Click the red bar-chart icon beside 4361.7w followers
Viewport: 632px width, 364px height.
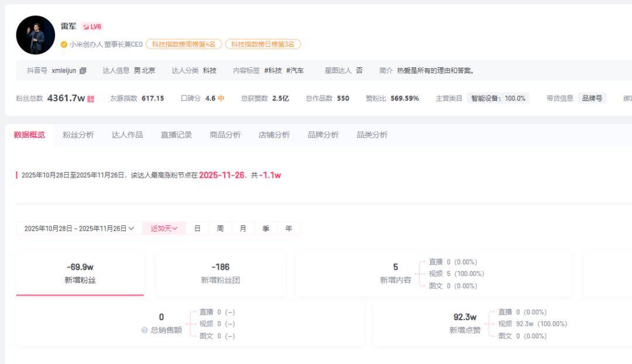click(91, 100)
